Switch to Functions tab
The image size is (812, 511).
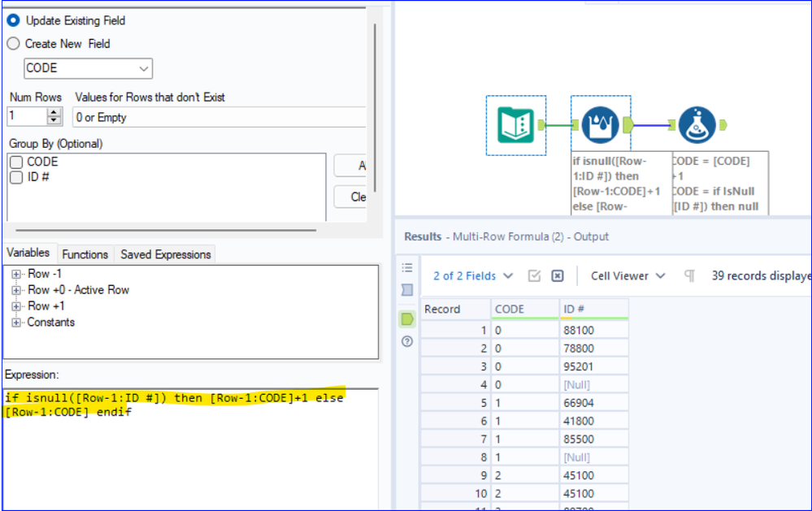tap(85, 254)
